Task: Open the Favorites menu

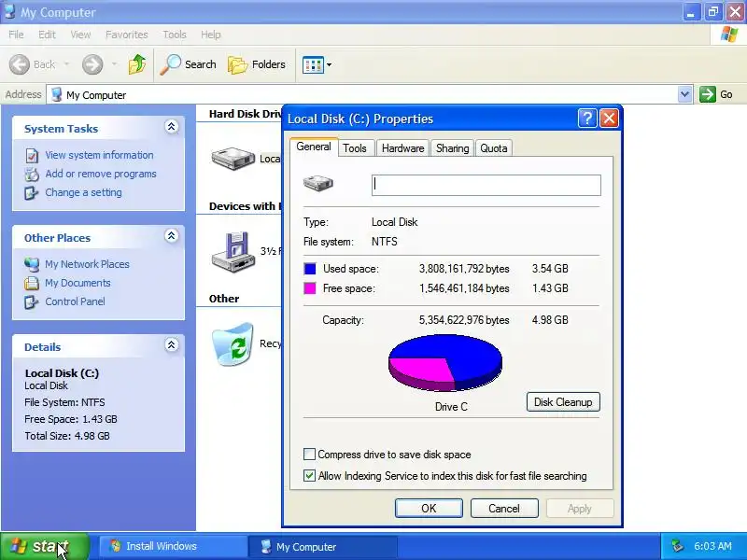Action: click(127, 35)
